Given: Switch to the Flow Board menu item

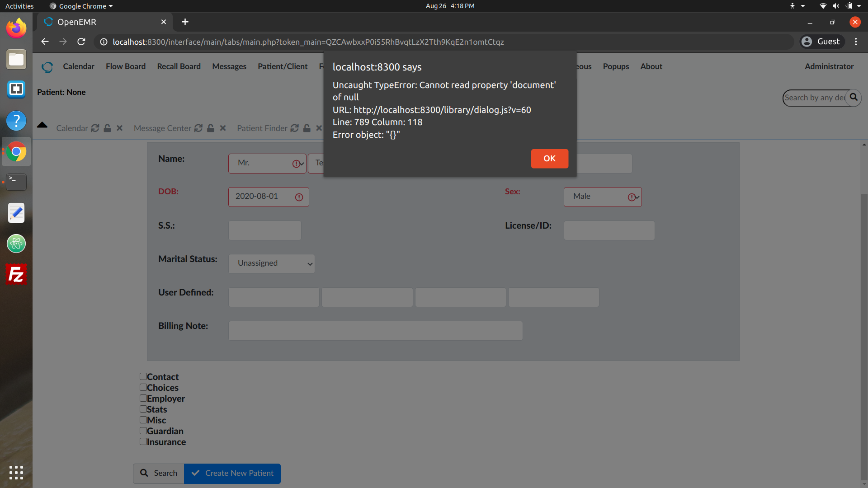Looking at the screenshot, I should (x=125, y=66).
